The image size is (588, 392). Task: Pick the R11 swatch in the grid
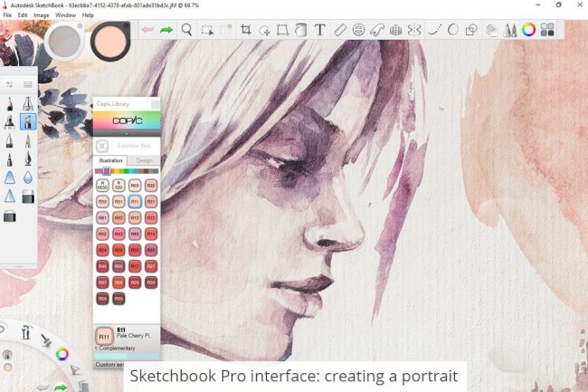point(135,202)
